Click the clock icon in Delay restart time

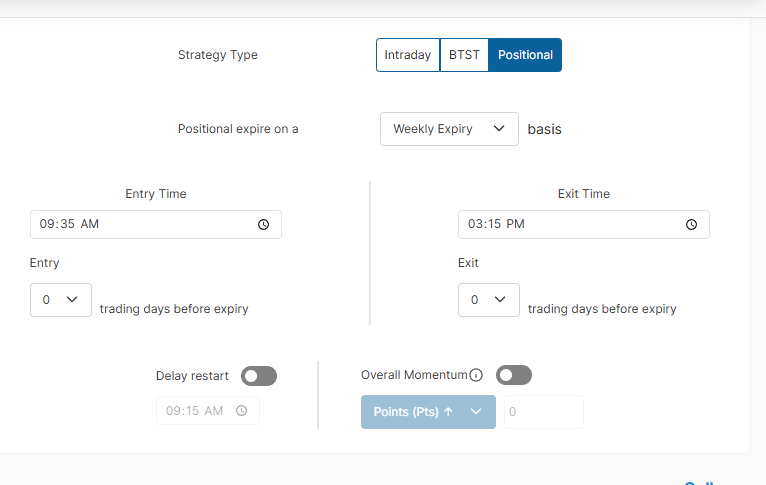click(x=241, y=411)
